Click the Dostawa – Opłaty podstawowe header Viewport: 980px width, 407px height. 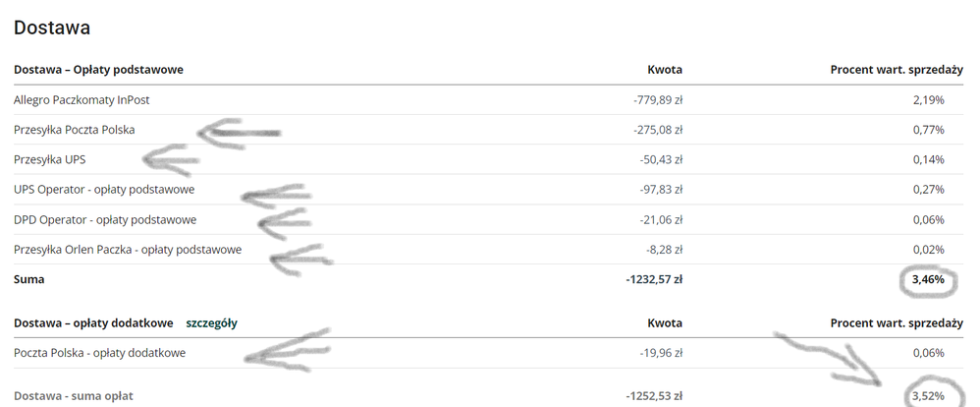click(x=98, y=70)
